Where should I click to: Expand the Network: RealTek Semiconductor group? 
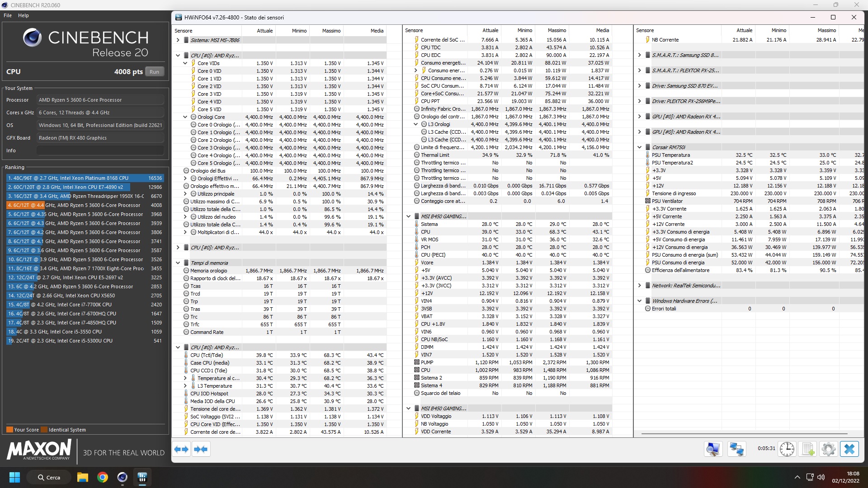pyautogui.click(x=640, y=286)
